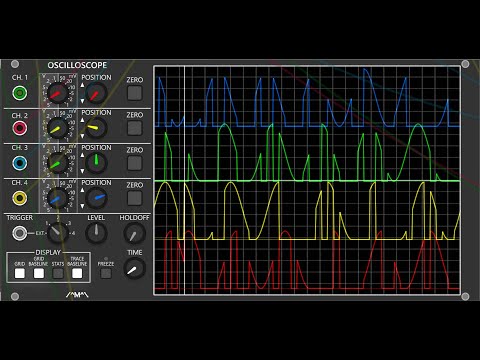Click the TRIGGER label
Viewport: 480px width, 360px height.
20,218
